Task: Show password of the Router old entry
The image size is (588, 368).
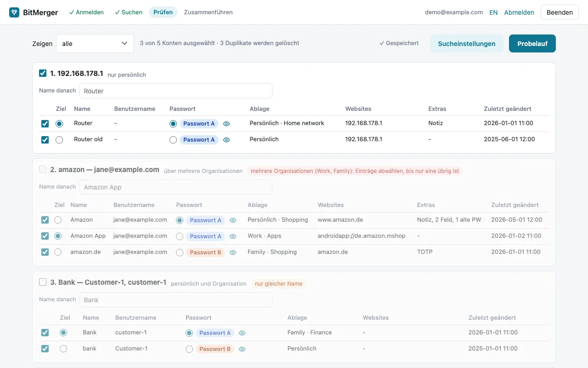Action: point(226,140)
